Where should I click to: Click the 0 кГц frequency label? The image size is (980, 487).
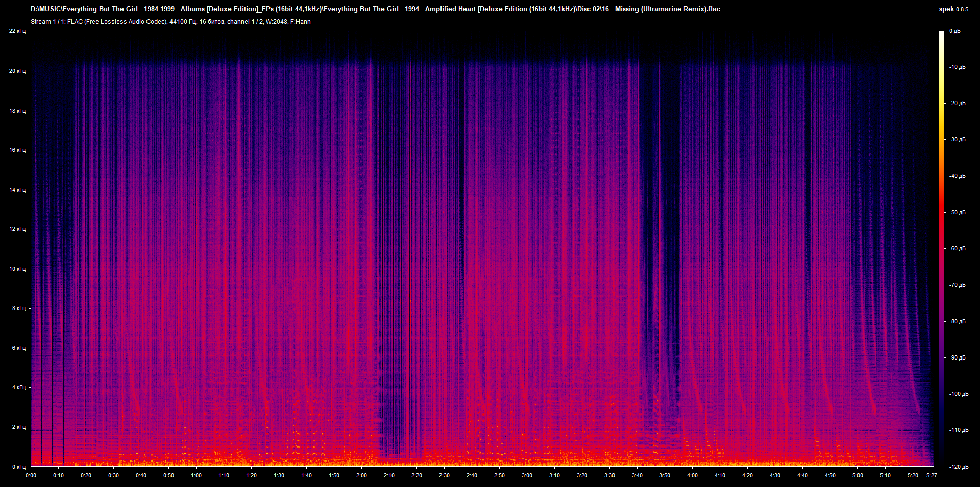pyautogui.click(x=19, y=467)
